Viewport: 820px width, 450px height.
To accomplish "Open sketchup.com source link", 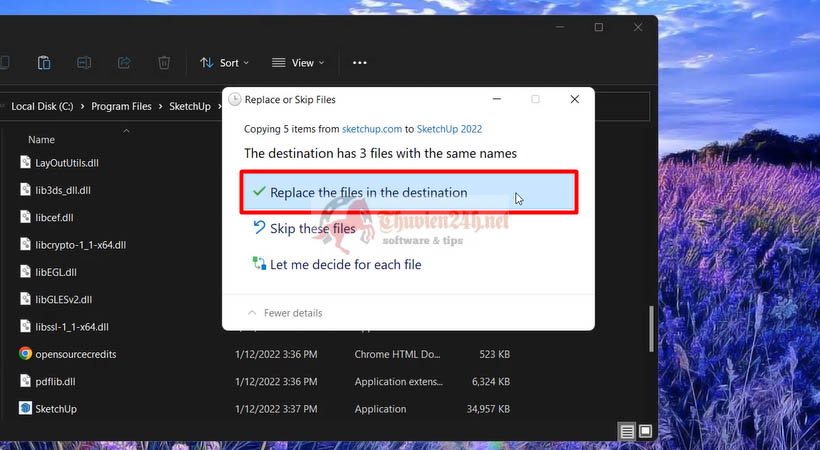I will point(372,129).
